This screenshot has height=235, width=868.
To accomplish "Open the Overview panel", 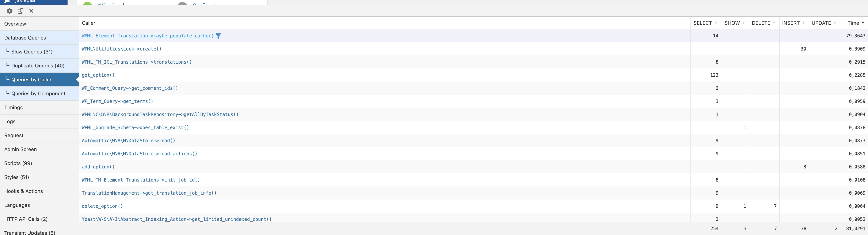I will coord(39,24).
